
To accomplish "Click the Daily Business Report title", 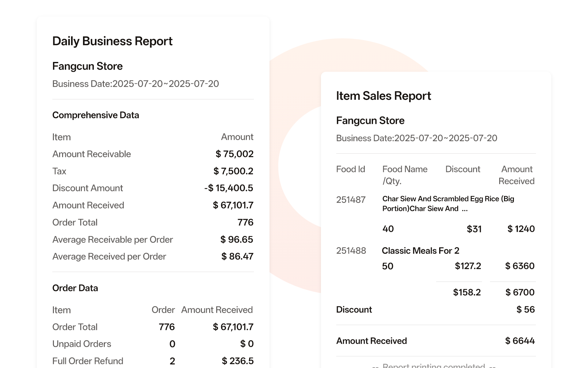I will point(112,41).
